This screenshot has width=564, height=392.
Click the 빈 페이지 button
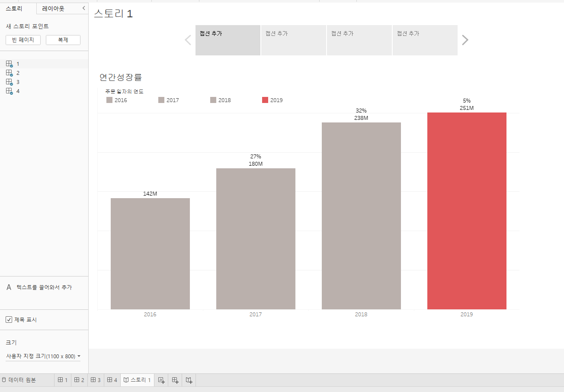(x=23, y=40)
